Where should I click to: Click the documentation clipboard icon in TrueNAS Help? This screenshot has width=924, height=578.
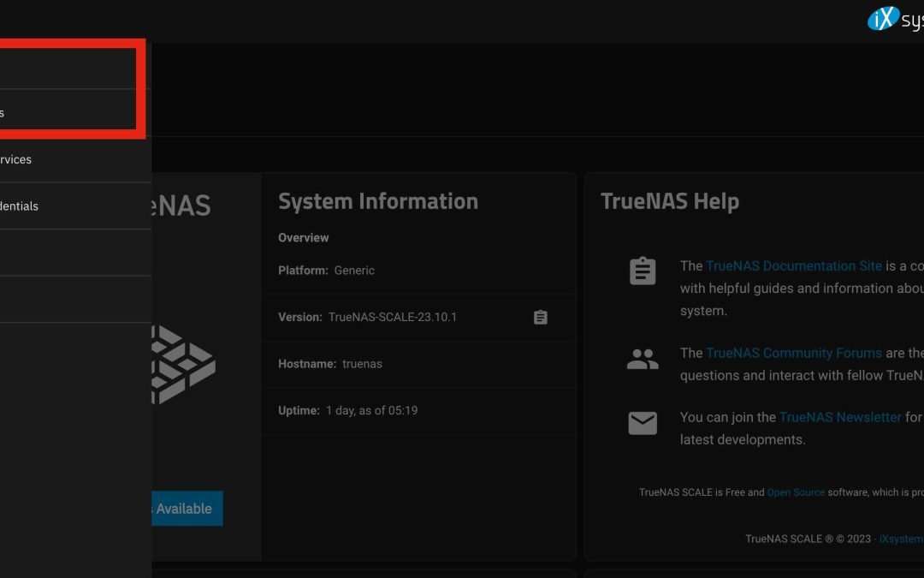tap(643, 271)
